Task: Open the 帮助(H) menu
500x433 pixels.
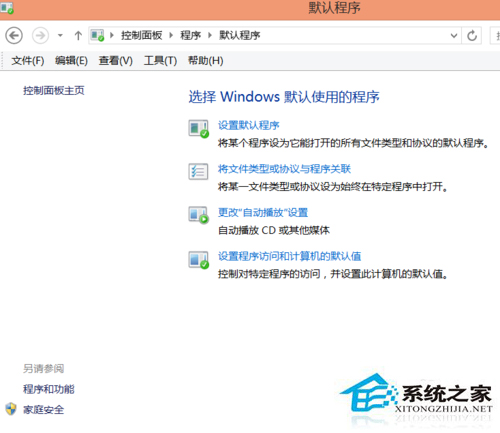Action: [x=206, y=61]
